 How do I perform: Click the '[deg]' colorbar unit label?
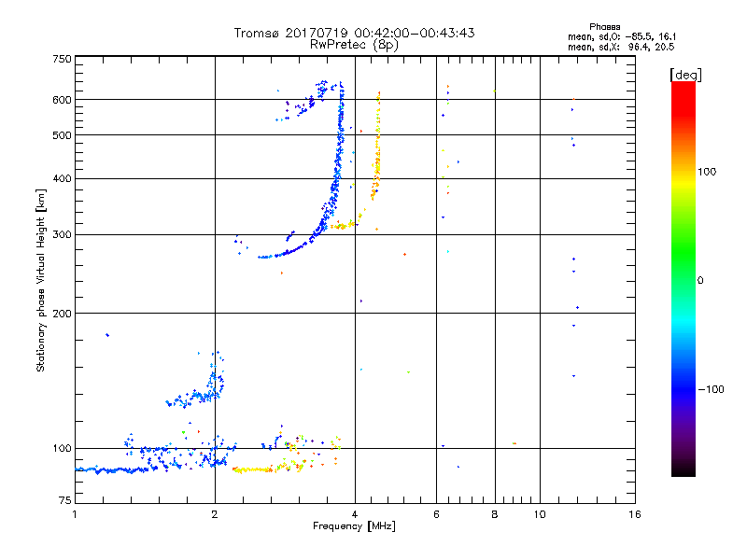point(685,75)
